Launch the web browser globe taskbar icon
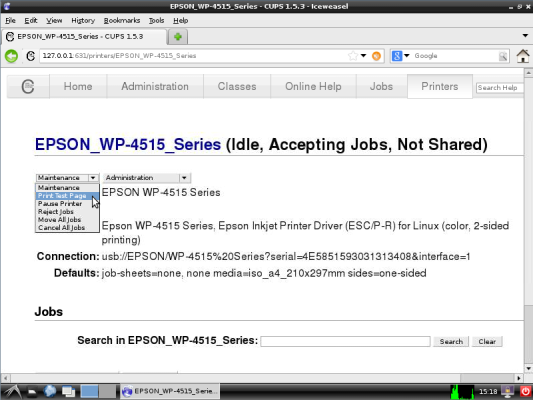This screenshot has height=400, width=533. (x=50, y=392)
